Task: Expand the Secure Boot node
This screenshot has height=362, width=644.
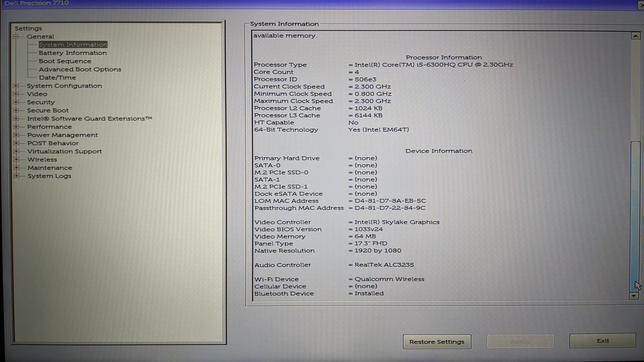Action: (16, 110)
